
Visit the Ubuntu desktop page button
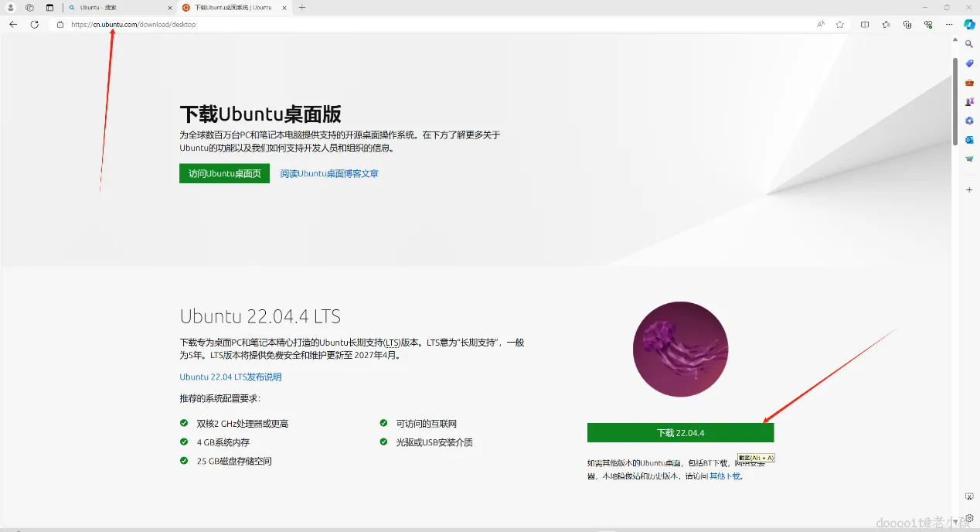point(224,173)
